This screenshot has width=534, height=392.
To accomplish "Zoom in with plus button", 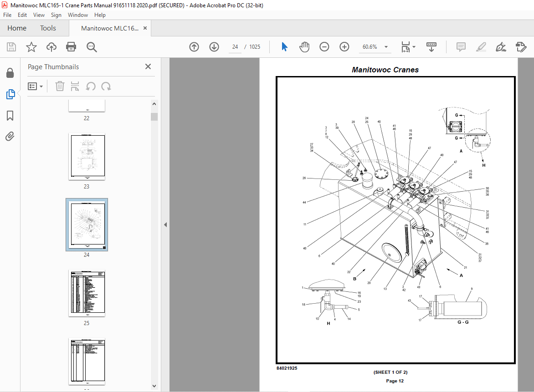I will pyautogui.click(x=344, y=47).
